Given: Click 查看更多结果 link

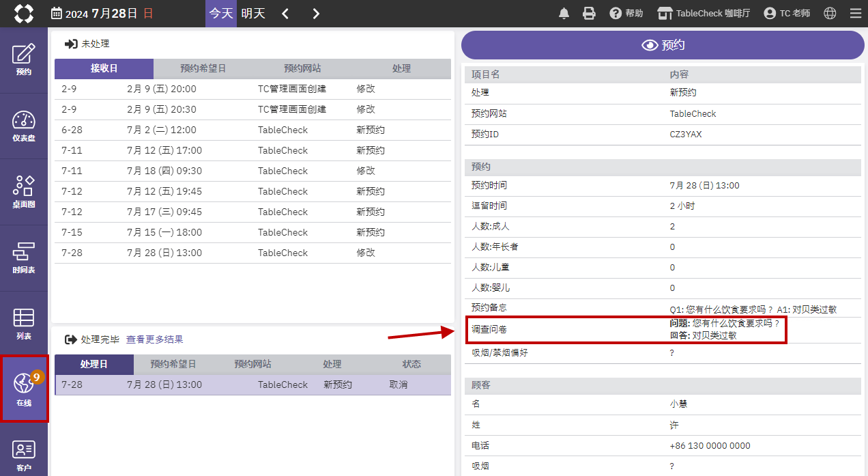Looking at the screenshot, I should pos(155,339).
